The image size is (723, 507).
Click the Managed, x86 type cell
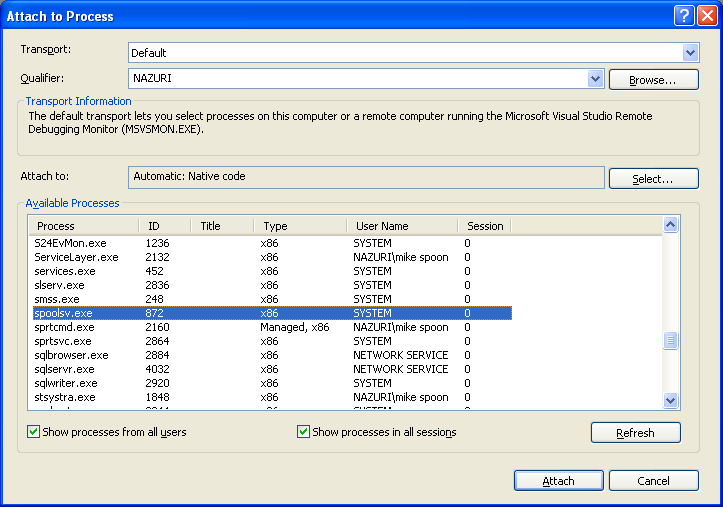[295, 327]
